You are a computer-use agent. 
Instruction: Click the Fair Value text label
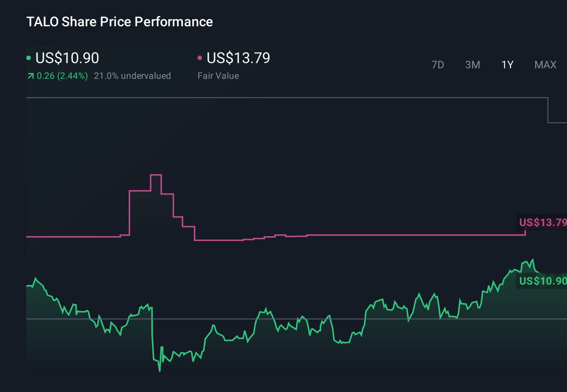coord(218,75)
